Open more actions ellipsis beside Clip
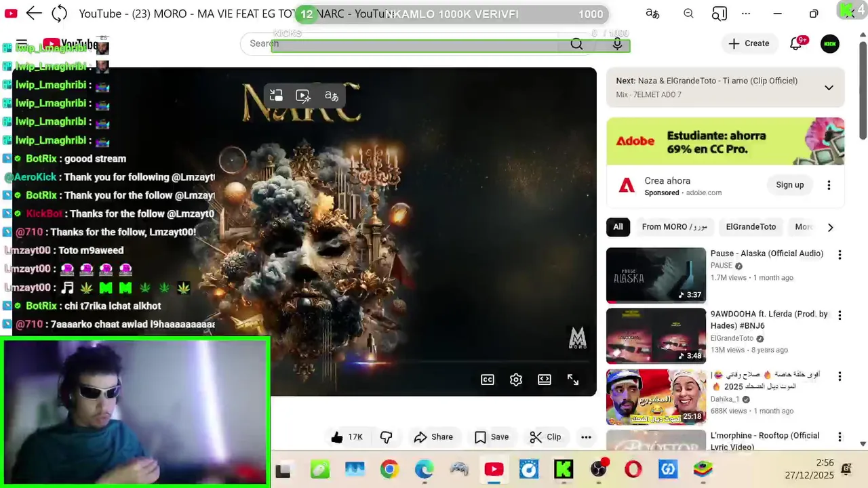The height and width of the screenshot is (488, 868). pos(586,437)
